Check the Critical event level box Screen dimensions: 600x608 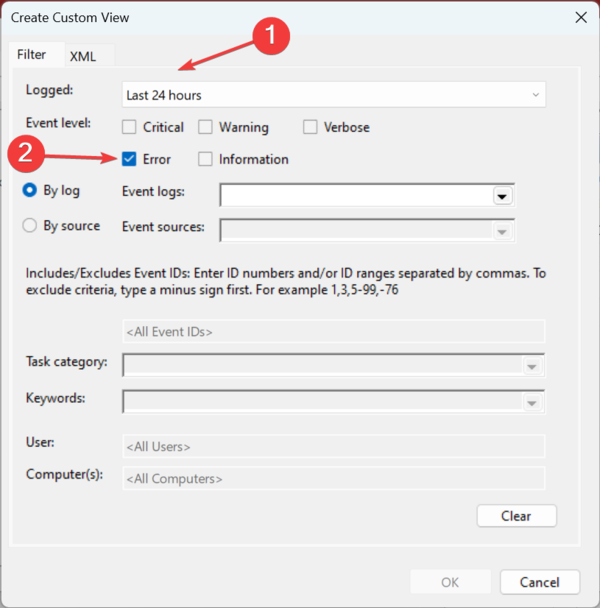pos(129,127)
